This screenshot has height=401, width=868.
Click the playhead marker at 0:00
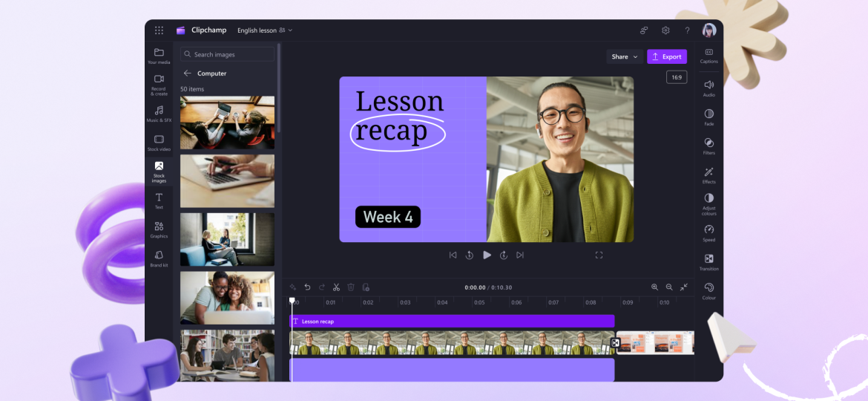pos(292,301)
